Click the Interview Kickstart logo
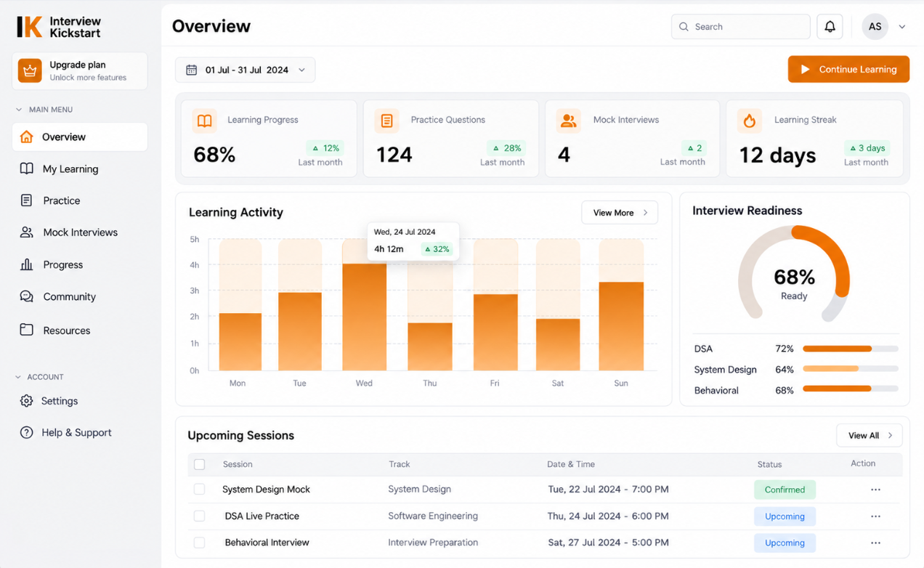The image size is (924, 568). 59,27
